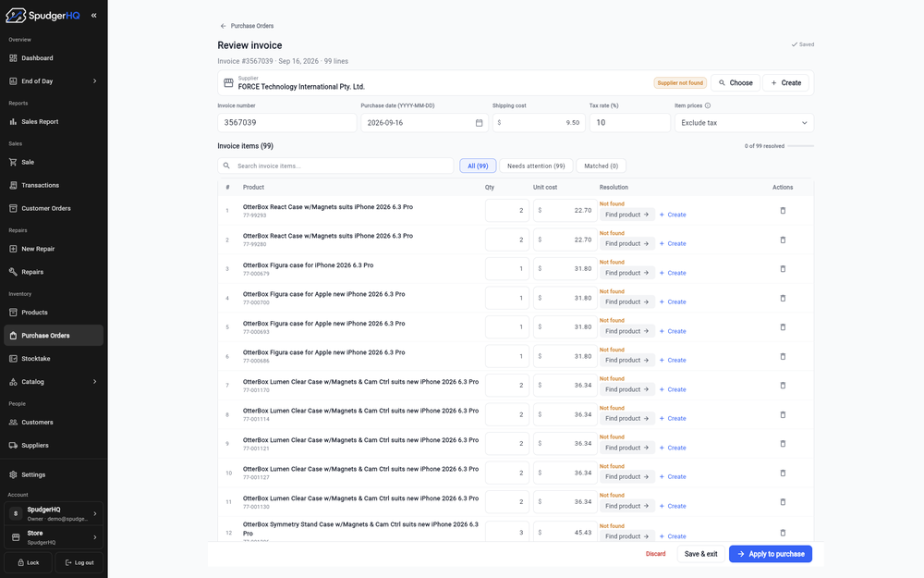The image size is (924, 578).
Task: Click the SpudgerHQ logo
Action: [43, 16]
